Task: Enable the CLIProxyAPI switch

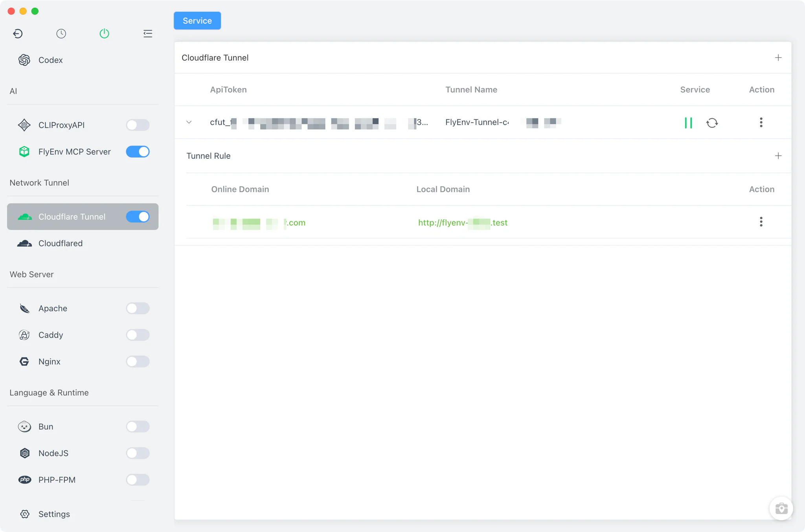Action: (138, 125)
